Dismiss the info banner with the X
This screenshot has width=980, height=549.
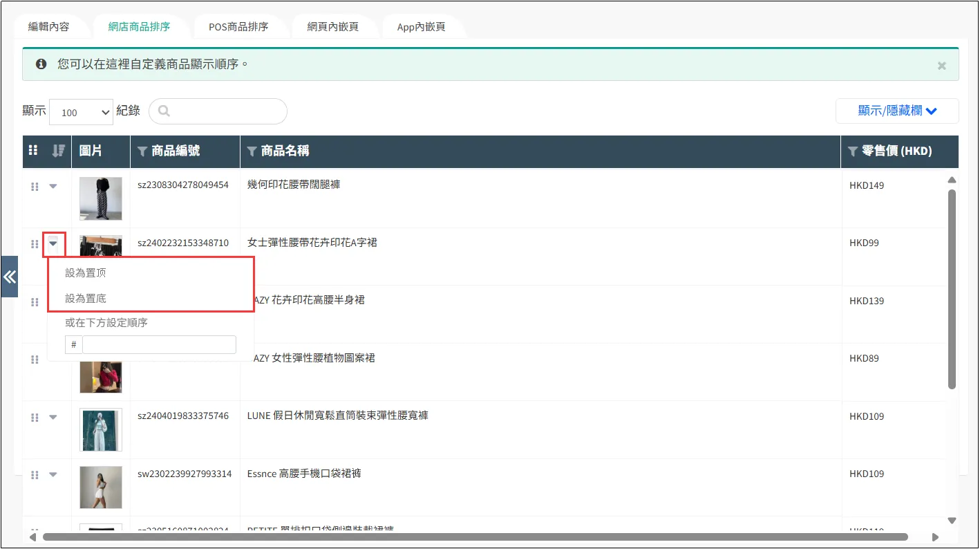point(941,66)
